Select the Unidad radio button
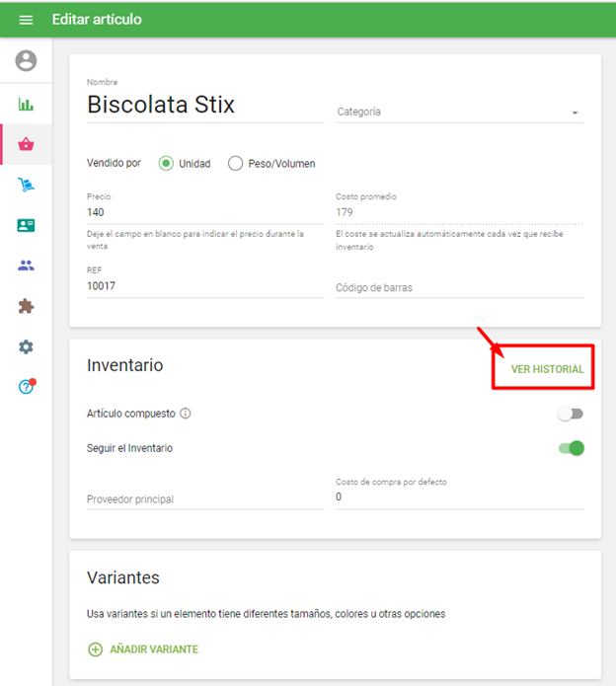The width and height of the screenshot is (616, 686). [166, 164]
